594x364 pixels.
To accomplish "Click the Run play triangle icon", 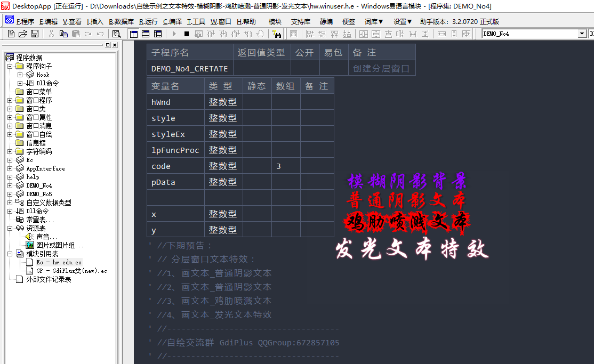I will pos(174,34).
